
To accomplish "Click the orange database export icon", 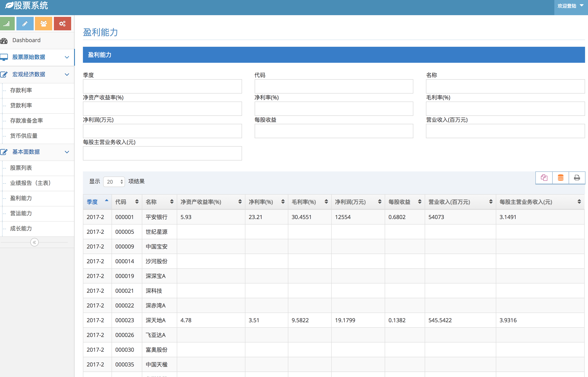I will (x=561, y=178).
